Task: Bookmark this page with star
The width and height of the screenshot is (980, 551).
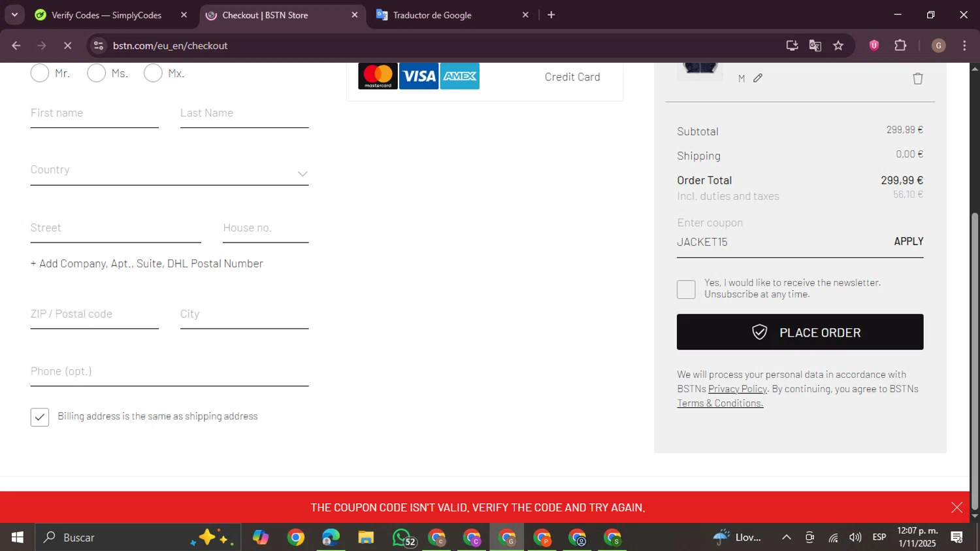Action: point(838,46)
